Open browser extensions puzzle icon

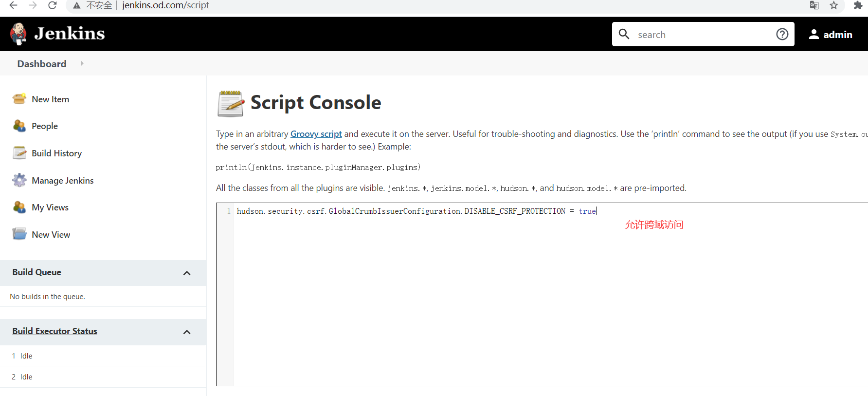858,5
